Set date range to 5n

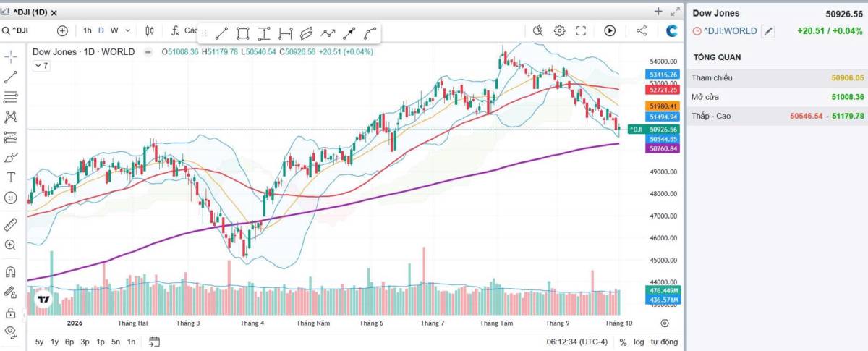click(x=116, y=342)
